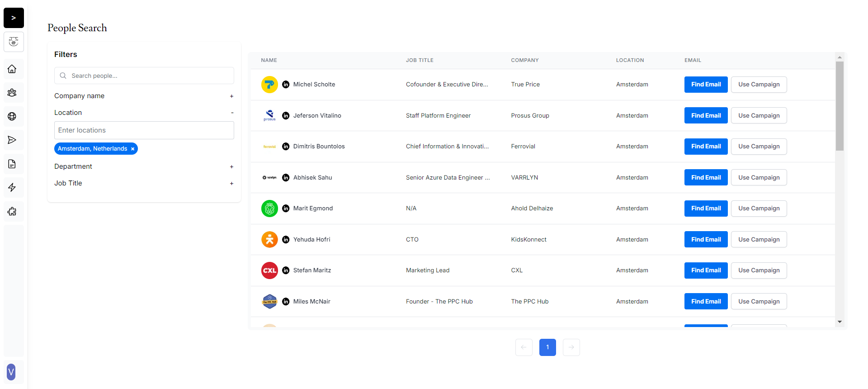The image size is (868, 389).
Task: Use Campaign for Marit Egmond
Action: (x=759, y=209)
